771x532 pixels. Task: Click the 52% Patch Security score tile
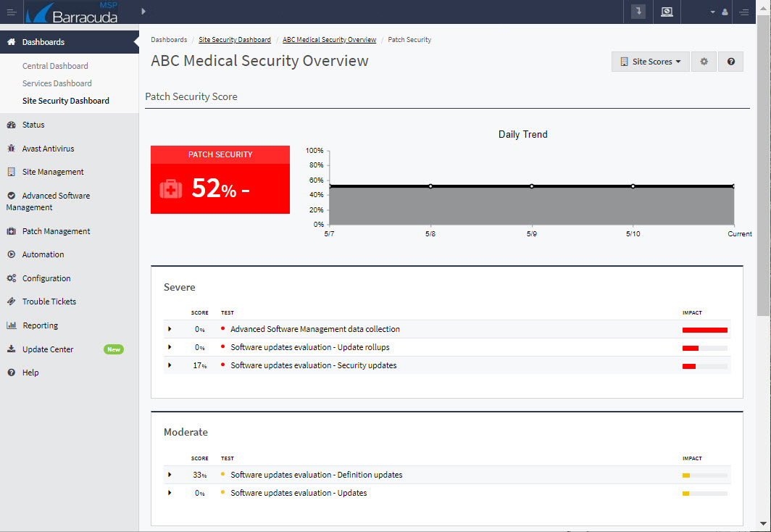click(x=220, y=180)
